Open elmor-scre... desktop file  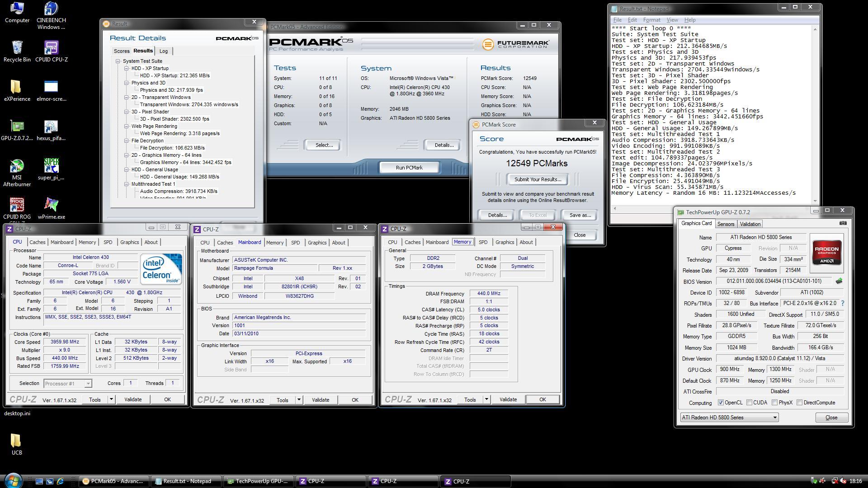51,90
